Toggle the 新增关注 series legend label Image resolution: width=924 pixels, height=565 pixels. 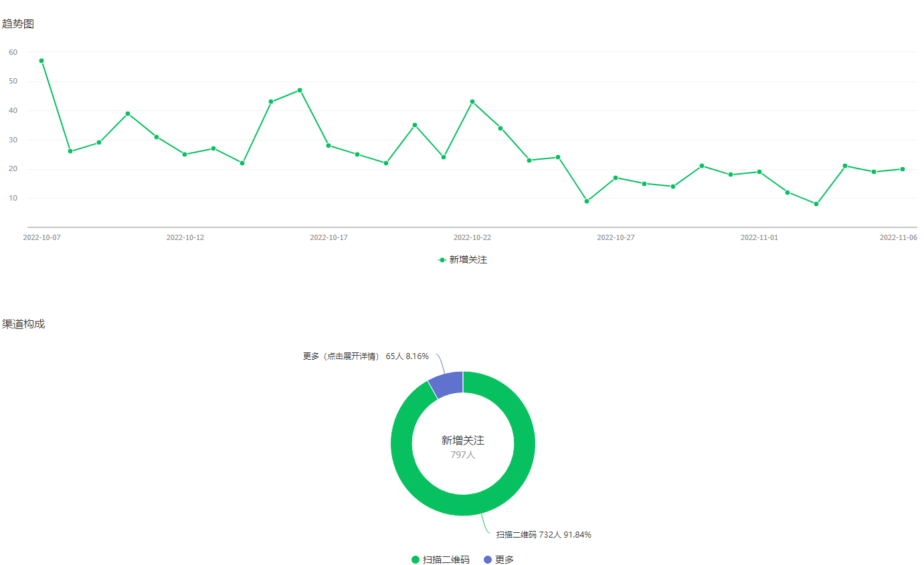[468, 259]
